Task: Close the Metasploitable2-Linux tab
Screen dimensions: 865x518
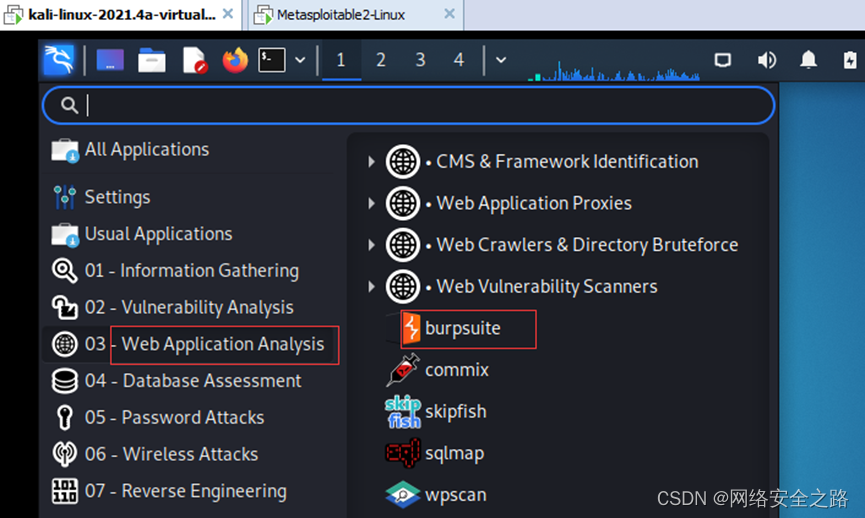Action: 450,14
